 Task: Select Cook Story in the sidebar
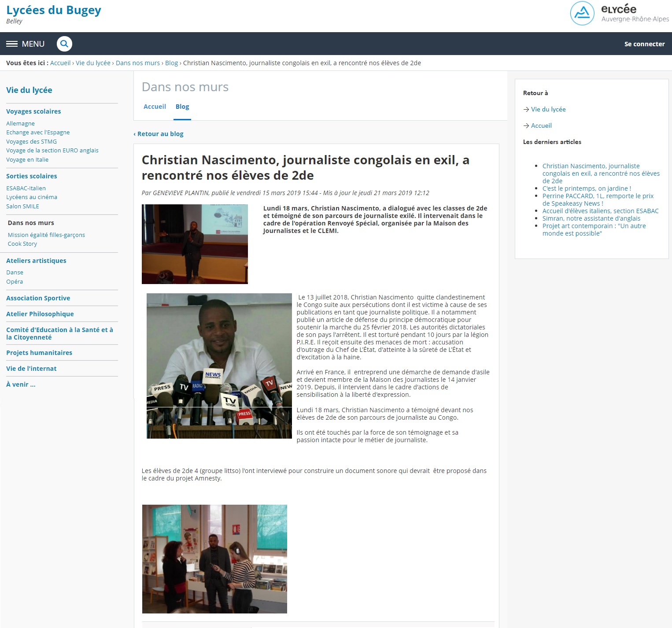(x=22, y=244)
